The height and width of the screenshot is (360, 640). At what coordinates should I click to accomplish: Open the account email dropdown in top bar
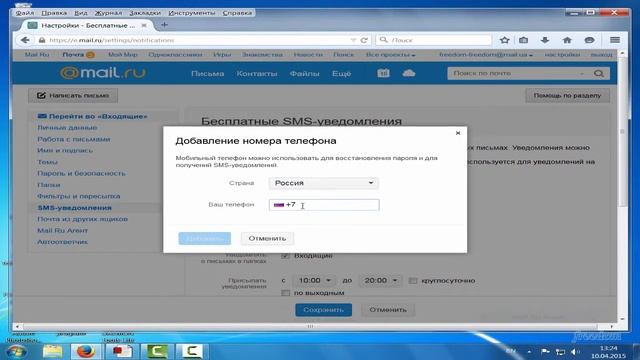click(486, 54)
